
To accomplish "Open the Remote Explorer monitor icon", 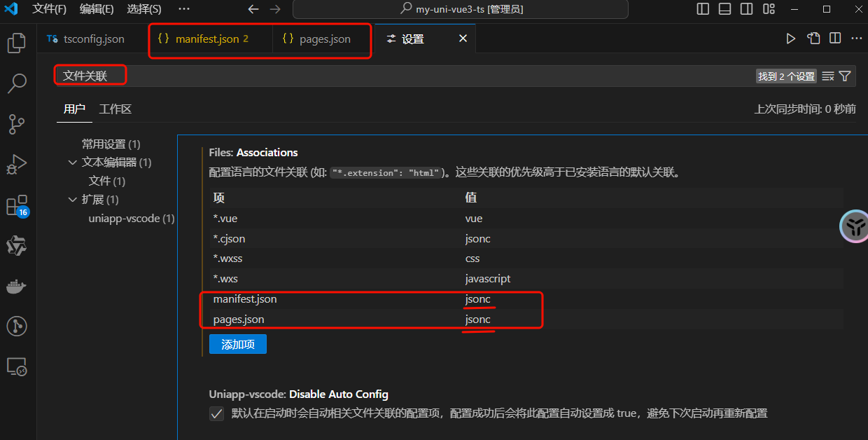I will [x=16, y=366].
